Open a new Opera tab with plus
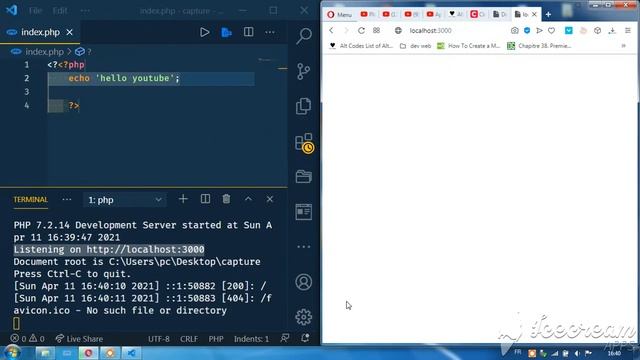This screenshot has width=640, height=360. [548, 14]
